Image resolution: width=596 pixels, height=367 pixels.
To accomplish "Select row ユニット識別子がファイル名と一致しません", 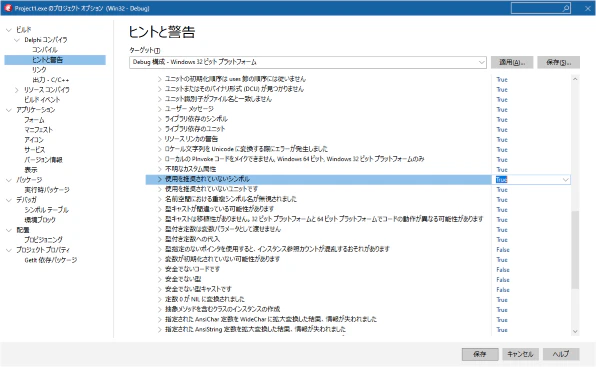I will [x=218, y=99].
